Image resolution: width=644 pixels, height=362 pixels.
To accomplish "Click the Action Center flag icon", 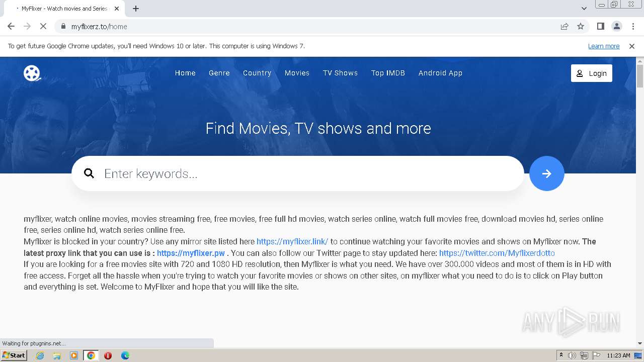I will (x=596, y=355).
